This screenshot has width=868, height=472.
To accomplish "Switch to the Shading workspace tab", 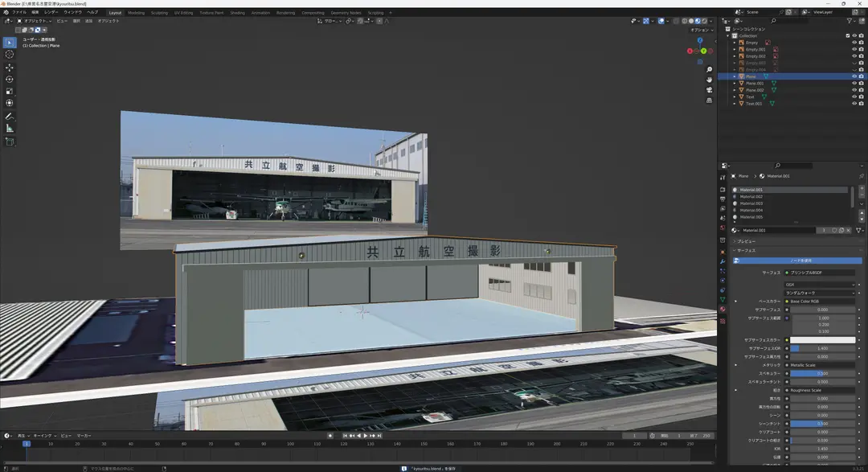I will (237, 13).
